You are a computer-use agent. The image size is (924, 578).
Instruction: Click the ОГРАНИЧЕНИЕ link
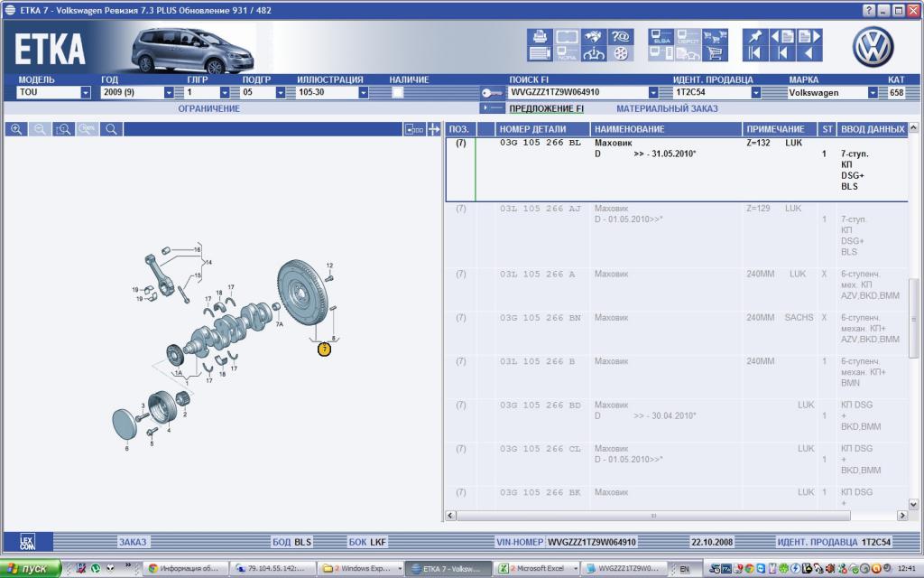point(209,108)
